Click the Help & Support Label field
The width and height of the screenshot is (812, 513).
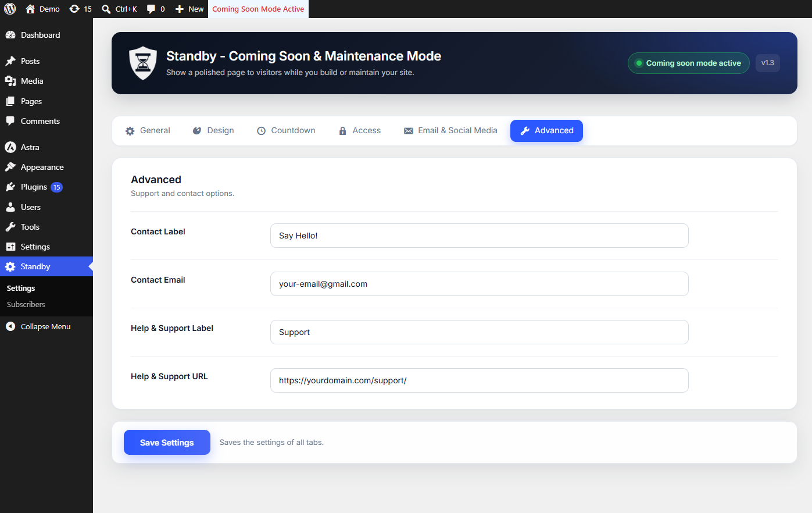pos(480,332)
